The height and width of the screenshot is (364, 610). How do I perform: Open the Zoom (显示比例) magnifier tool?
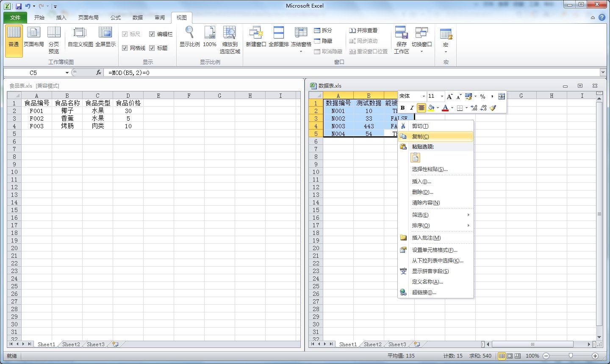(189, 34)
